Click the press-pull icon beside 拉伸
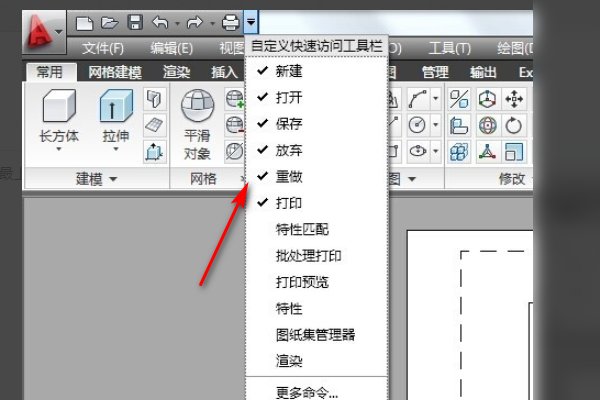This screenshot has height=400, width=600. point(155,152)
